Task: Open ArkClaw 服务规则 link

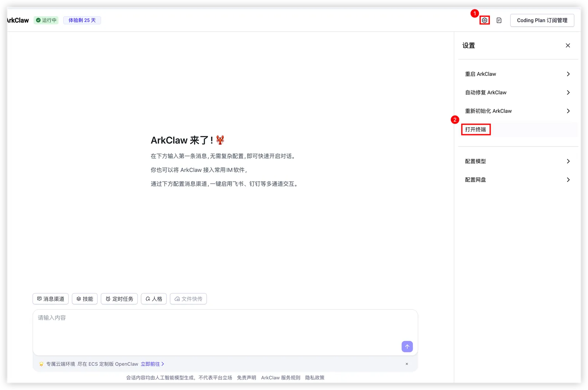Action: (x=280, y=377)
